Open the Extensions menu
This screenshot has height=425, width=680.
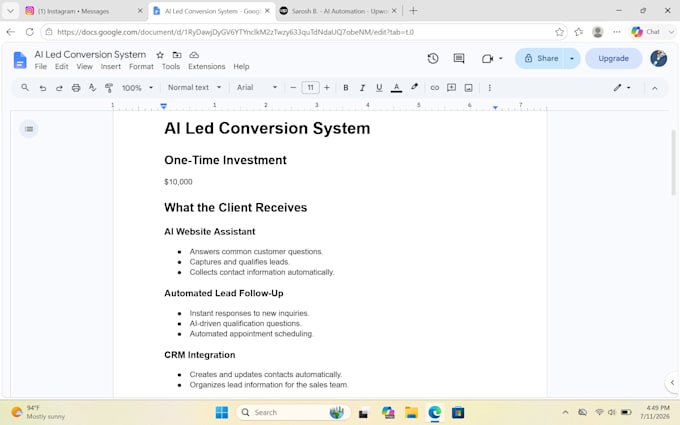[206, 66]
